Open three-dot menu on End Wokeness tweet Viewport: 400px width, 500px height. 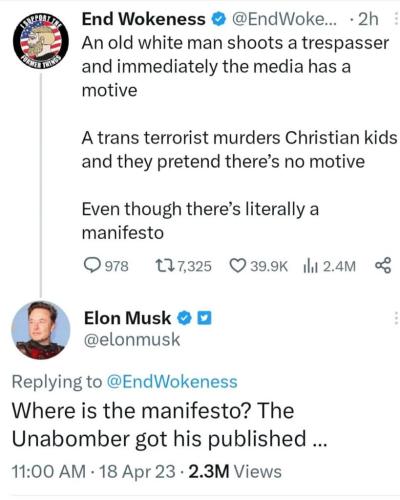(396, 19)
